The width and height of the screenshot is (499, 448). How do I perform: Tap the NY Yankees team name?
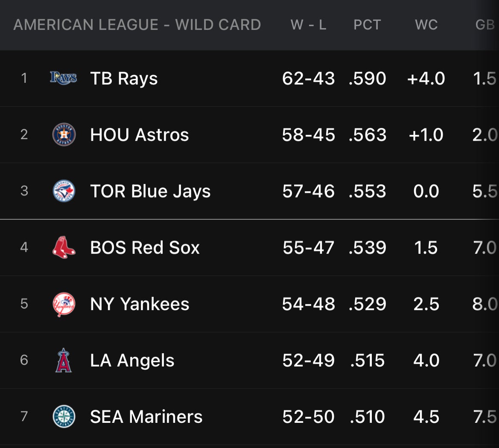coord(140,304)
